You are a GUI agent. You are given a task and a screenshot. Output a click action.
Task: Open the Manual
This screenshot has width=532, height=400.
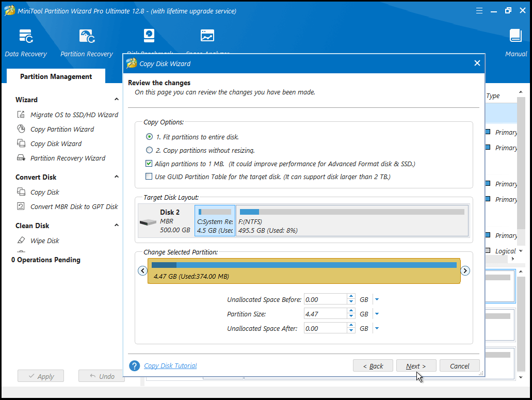(515, 41)
